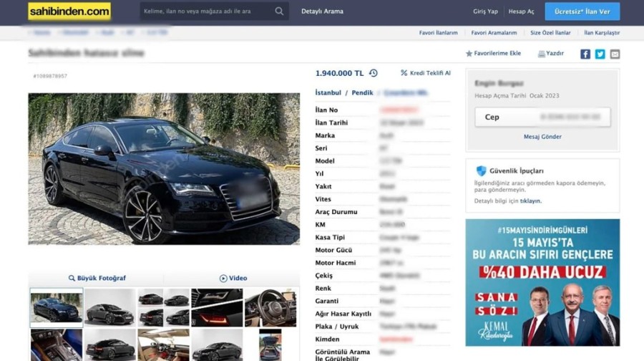Open Detaylı Arama from the header
Image resolution: width=644 pixels, height=361 pixels.
pos(322,11)
